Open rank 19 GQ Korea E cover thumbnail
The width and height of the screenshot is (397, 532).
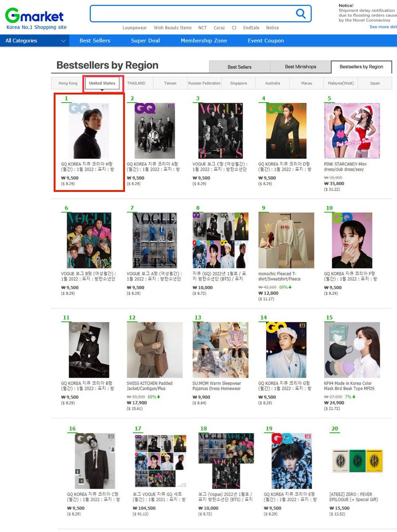[x=292, y=461]
